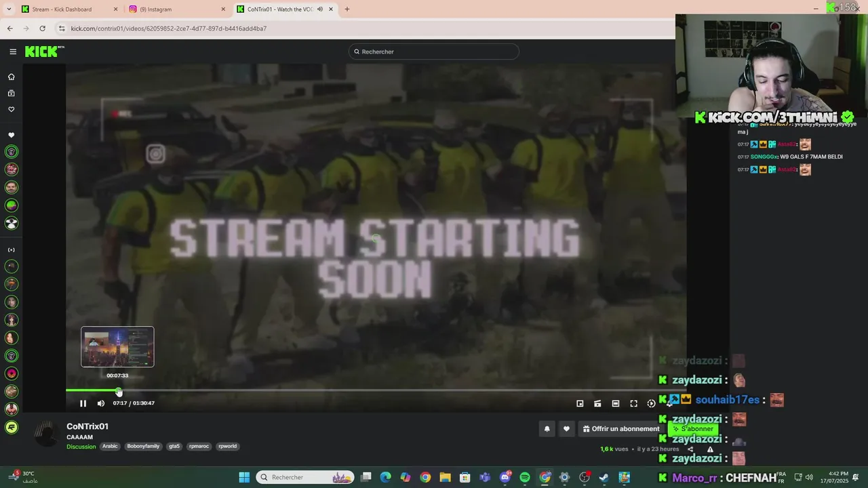Viewport: 868px width, 488px height.
Task: Click the S'abonner subscribe button
Action: tap(693, 429)
